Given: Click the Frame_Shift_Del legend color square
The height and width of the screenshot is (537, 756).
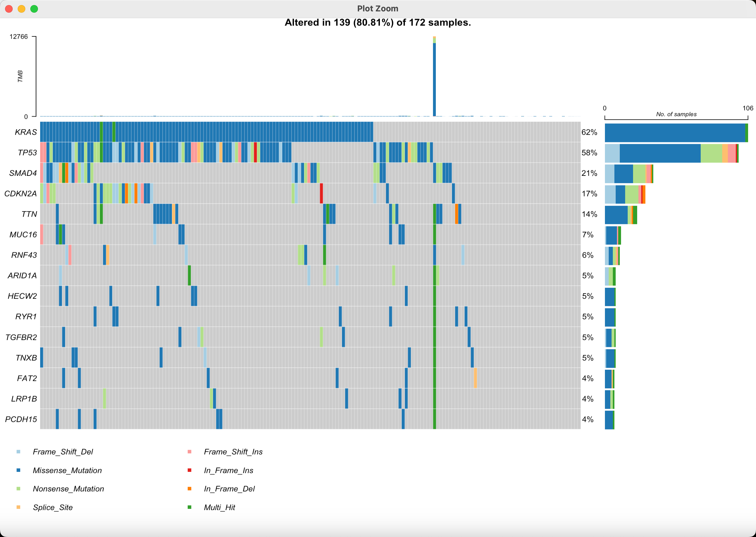Looking at the screenshot, I should coord(19,452).
